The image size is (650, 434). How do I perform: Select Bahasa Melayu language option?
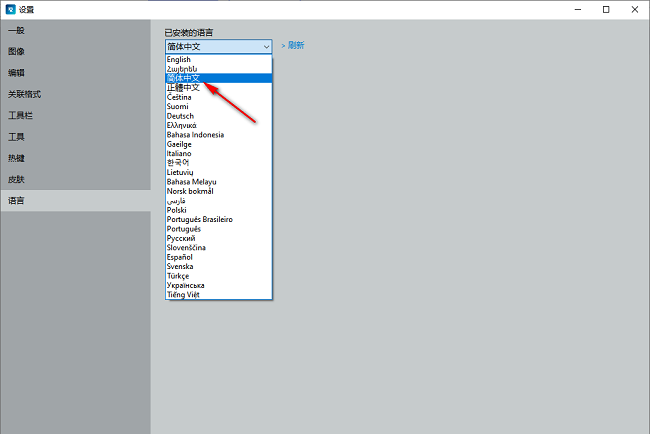tap(218, 182)
